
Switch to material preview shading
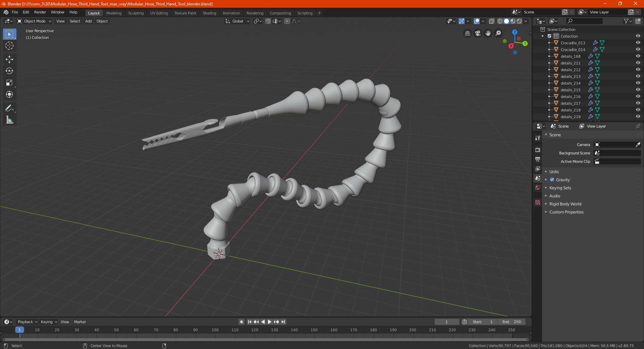tap(513, 21)
